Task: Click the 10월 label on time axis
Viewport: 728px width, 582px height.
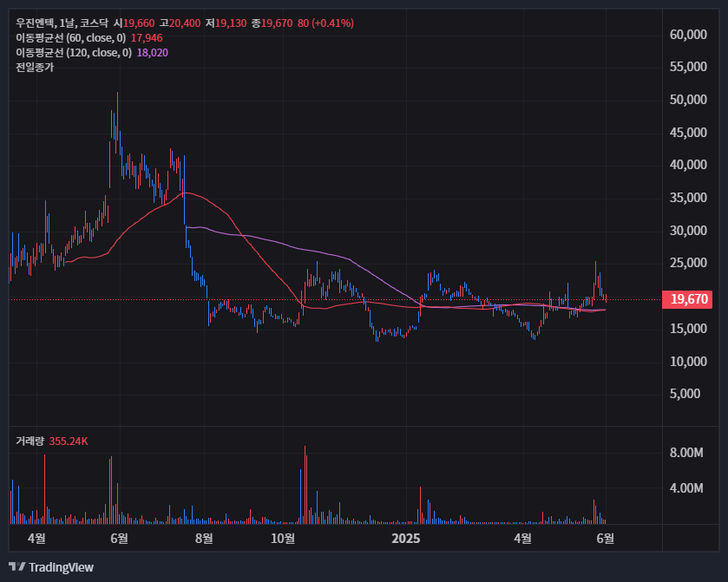Action: [283, 539]
